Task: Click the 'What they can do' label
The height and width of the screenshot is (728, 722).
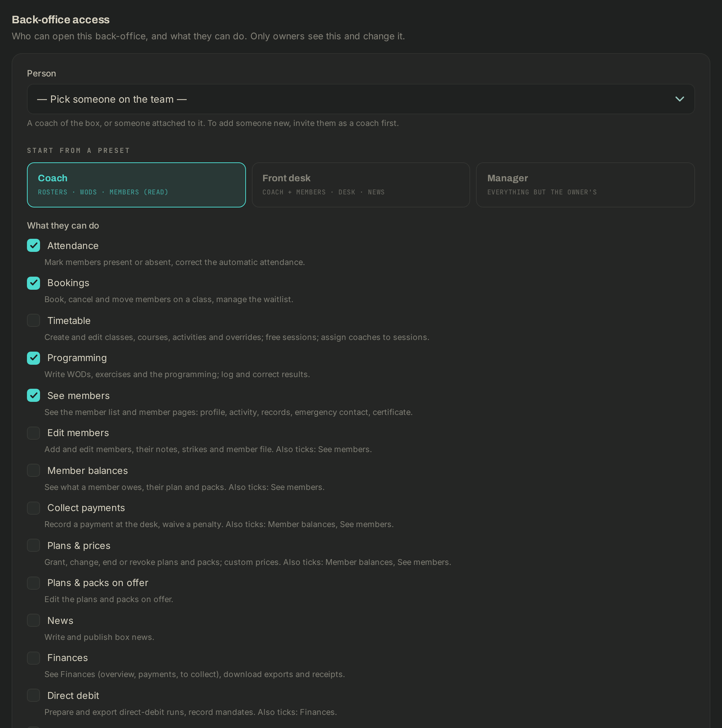Action: click(63, 226)
